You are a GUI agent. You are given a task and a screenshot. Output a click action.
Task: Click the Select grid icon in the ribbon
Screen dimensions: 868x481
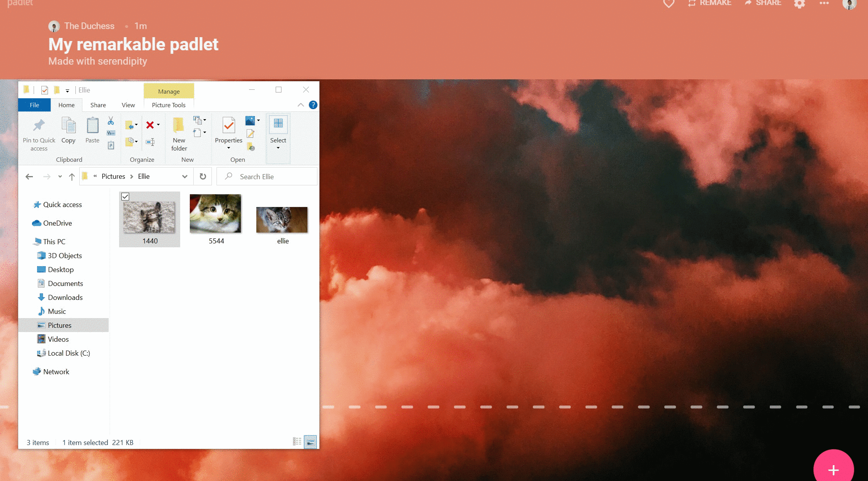pyautogui.click(x=278, y=124)
